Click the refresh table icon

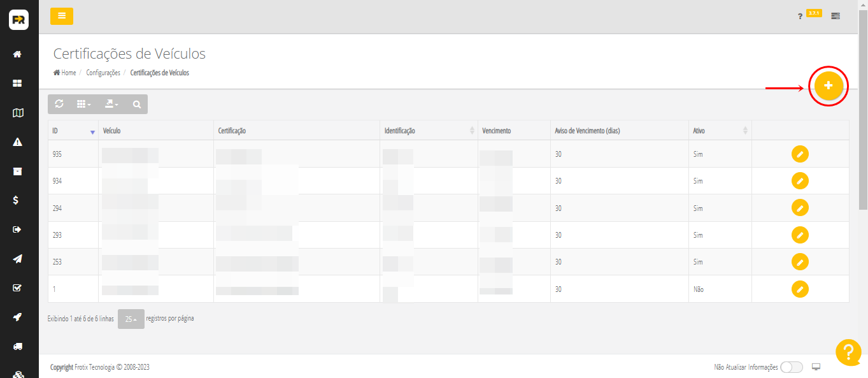click(59, 104)
